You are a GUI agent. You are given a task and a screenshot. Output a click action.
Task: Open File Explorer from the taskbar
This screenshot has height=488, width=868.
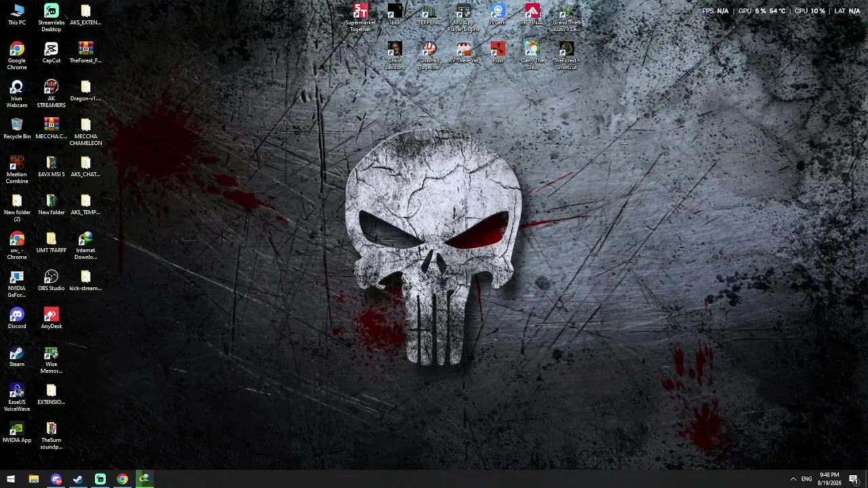tap(33, 479)
